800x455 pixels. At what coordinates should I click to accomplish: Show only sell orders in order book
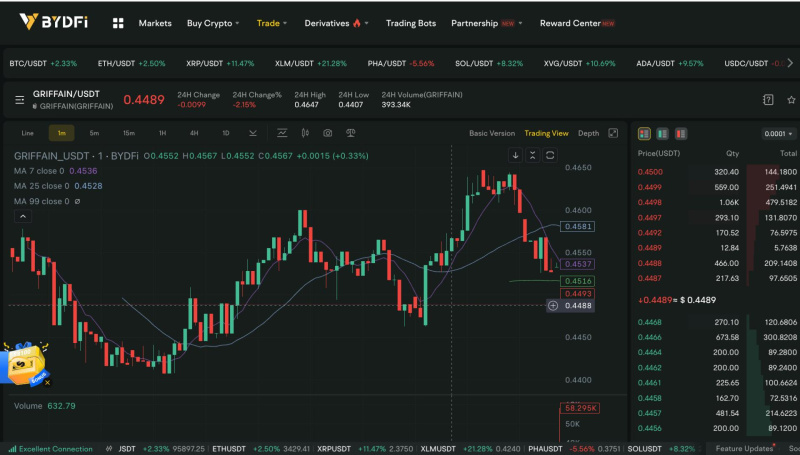(x=680, y=132)
